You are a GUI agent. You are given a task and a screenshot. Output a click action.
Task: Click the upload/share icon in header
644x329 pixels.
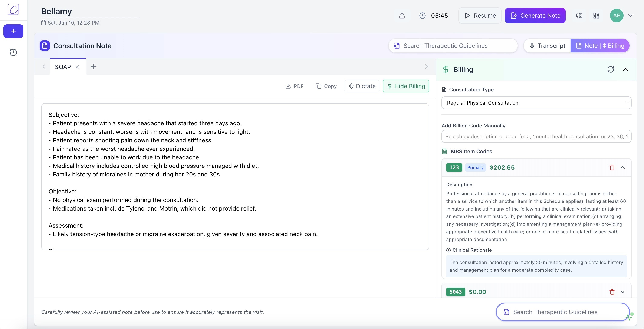tap(402, 16)
